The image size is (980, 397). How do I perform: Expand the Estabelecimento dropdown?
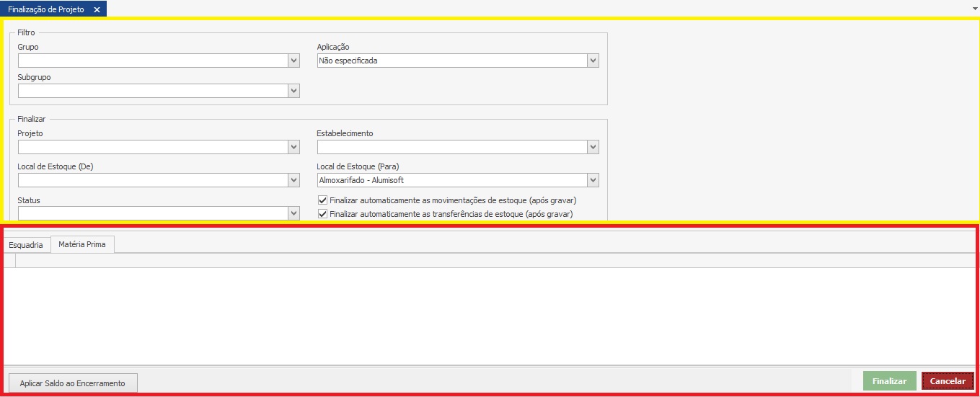pos(593,147)
